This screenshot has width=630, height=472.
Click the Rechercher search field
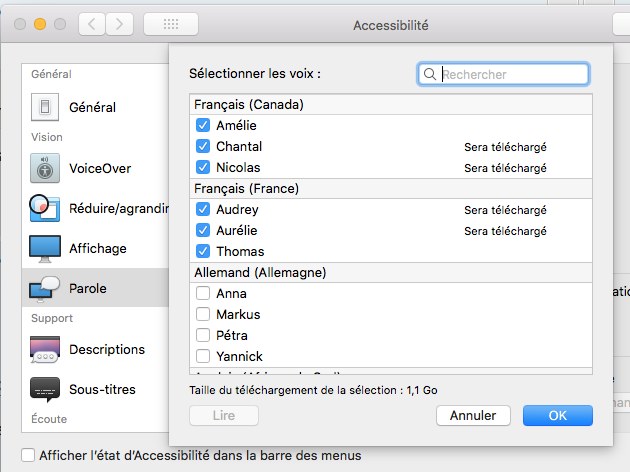click(x=512, y=74)
